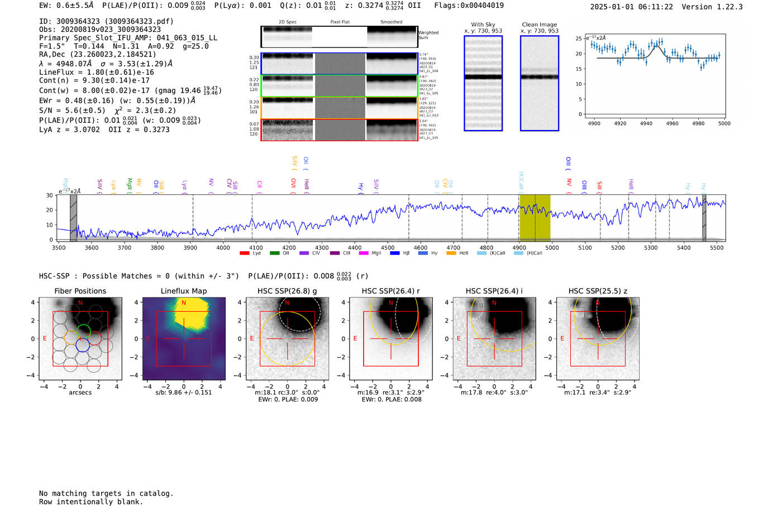Click the Primary Spec_Slot_IFU_AMP line
This screenshot has height=532, width=782.
point(128,38)
